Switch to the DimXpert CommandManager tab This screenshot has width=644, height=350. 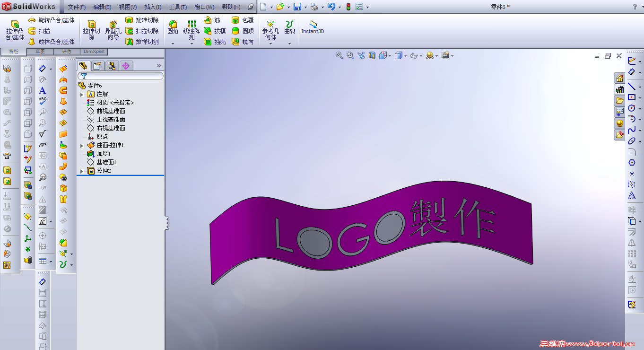tap(94, 52)
